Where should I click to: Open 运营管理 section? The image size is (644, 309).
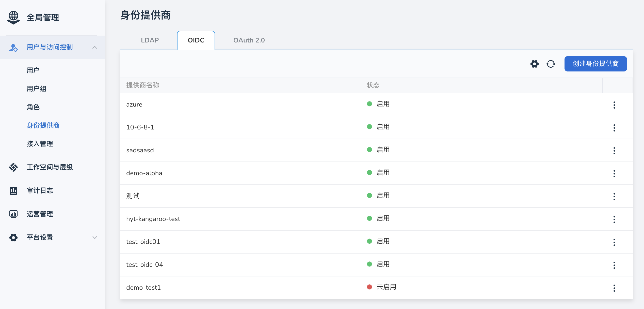40,214
